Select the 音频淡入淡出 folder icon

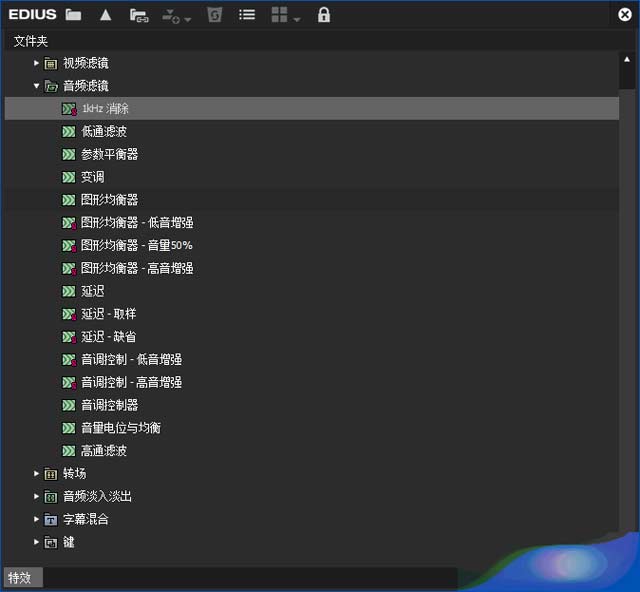(x=51, y=497)
